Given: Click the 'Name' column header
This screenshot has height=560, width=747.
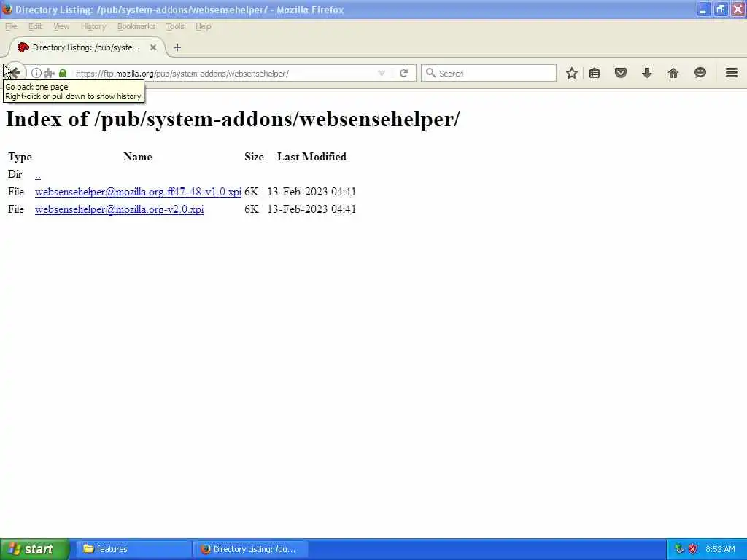Looking at the screenshot, I should (138, 157).
